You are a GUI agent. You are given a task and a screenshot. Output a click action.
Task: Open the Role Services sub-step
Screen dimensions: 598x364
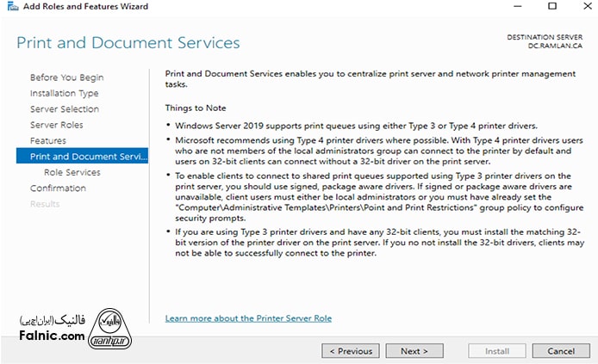pos(72,172)
